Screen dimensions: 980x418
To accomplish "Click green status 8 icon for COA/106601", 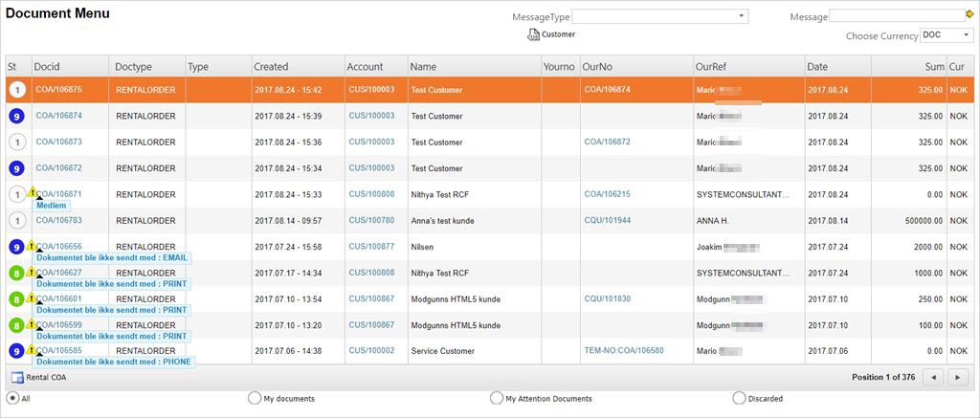I will point(16,298).
